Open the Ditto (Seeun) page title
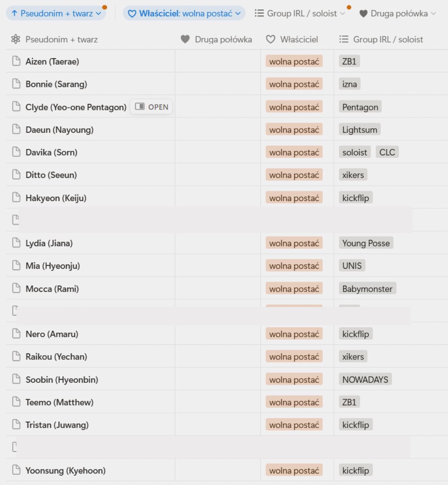Screen dimensions: 448x485 click(51, 175)
